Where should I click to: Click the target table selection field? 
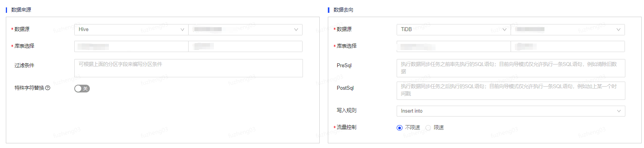click(x=568, y=47)
